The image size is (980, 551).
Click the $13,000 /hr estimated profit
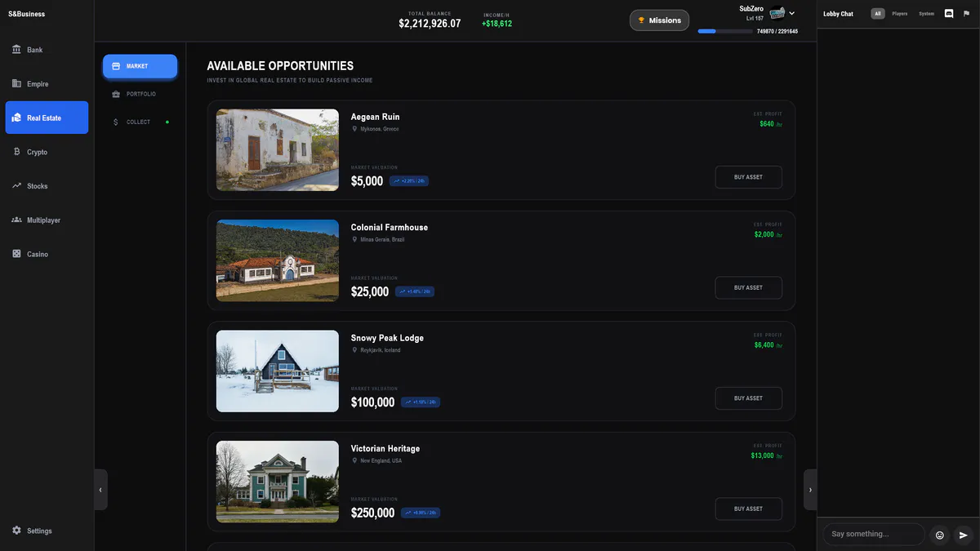(x=767, y=455)
